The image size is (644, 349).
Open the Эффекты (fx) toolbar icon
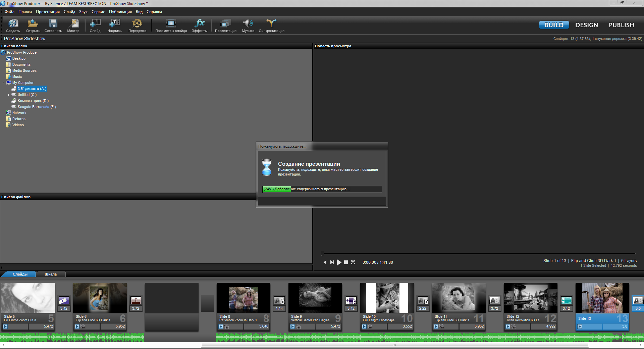click(x=200, y=23)
